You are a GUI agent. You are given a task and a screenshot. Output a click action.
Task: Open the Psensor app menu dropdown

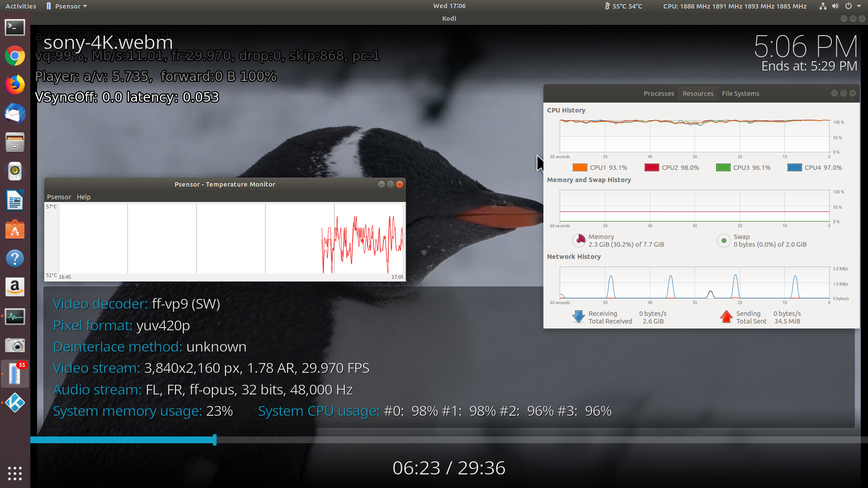click(66, 6)
